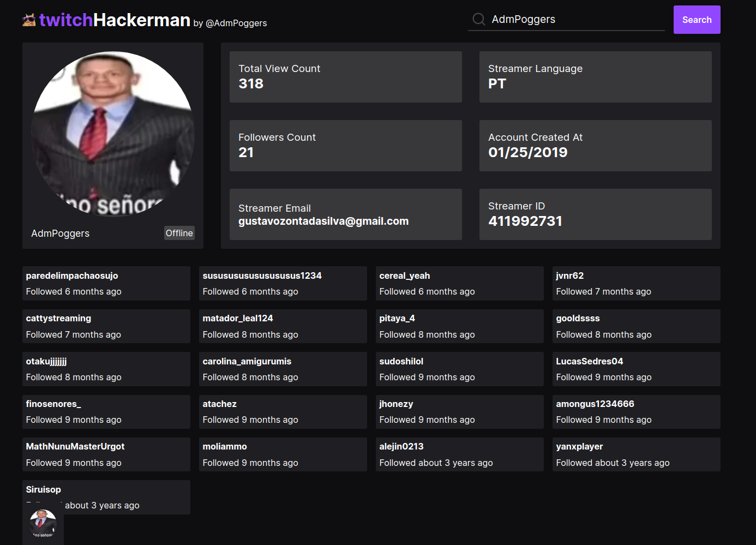Viewport: 756px width, 545px height.
Task: Click the Offline status badge
Action: point(179,233)
